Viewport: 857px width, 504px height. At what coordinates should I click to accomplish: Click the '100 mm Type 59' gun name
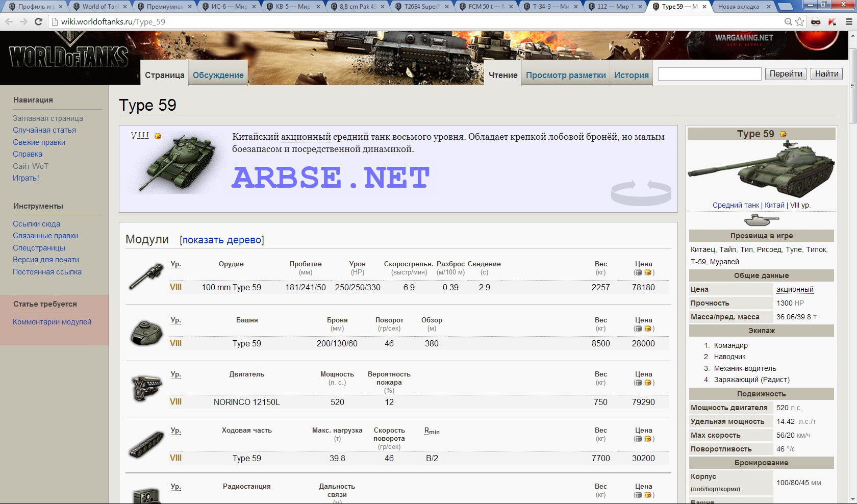(x=231, y=287)
